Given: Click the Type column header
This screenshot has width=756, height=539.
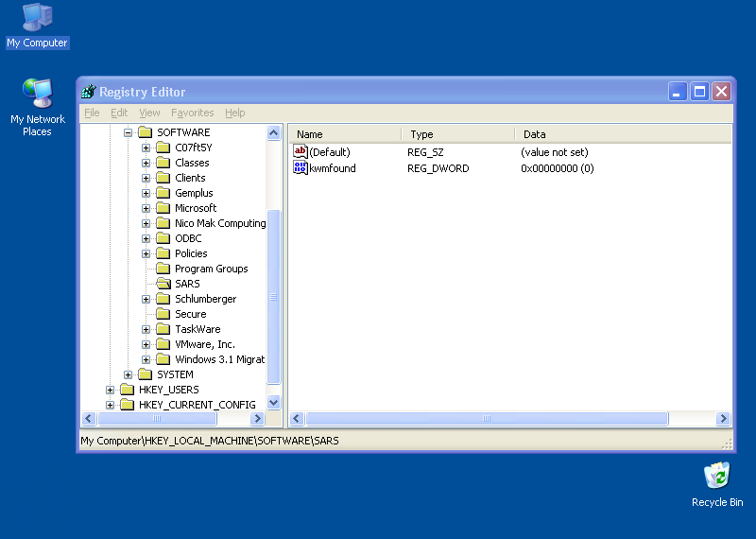Looking at the screenshot, I should coord(458,134).
